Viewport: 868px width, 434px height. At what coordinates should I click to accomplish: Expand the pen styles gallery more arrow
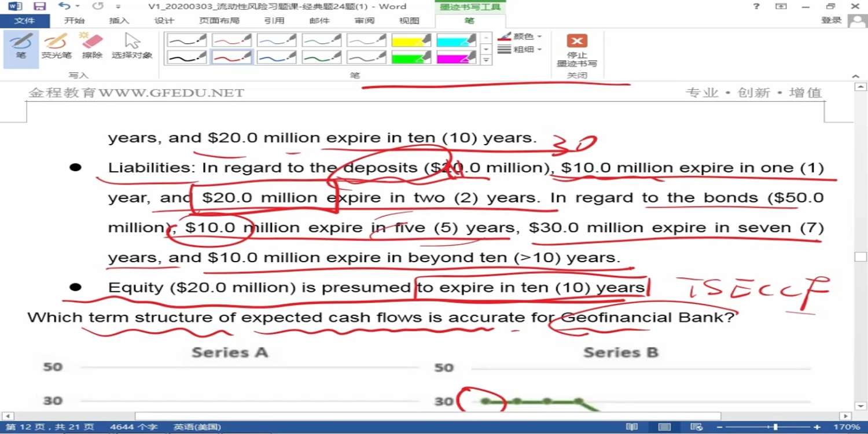(486, 60)
